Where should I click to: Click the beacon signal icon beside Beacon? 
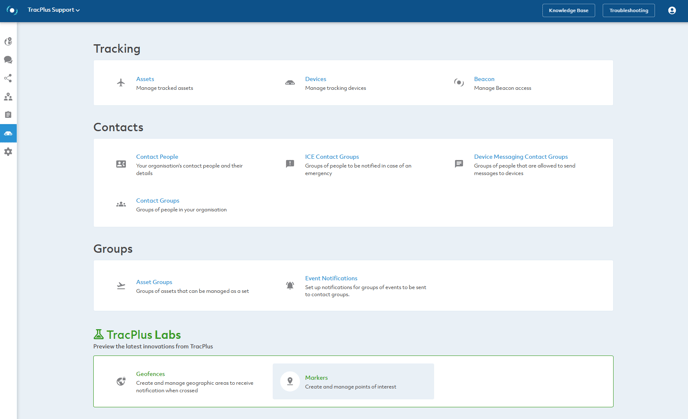pos(459,82)
